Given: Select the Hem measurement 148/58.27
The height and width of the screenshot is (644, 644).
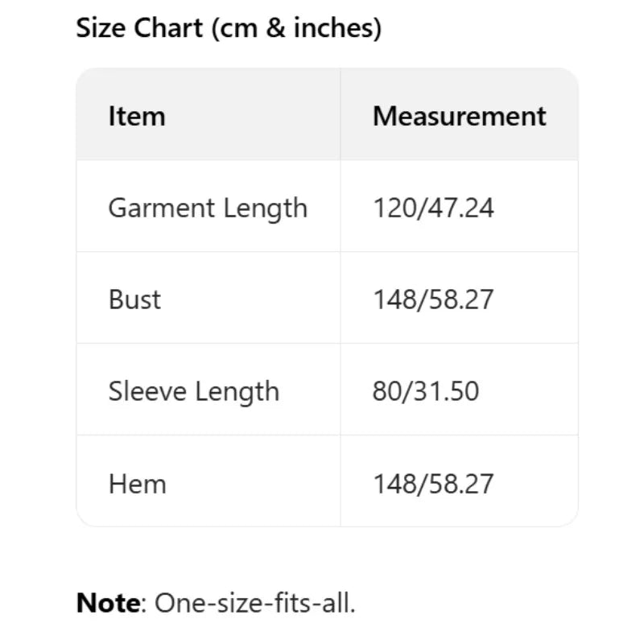Looking at the screenshot, I should pyautogui.click(x=433, y=484).
